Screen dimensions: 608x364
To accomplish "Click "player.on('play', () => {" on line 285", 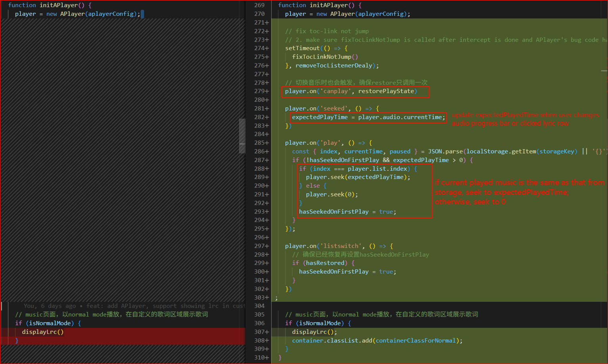I will (x=329, y=143).
